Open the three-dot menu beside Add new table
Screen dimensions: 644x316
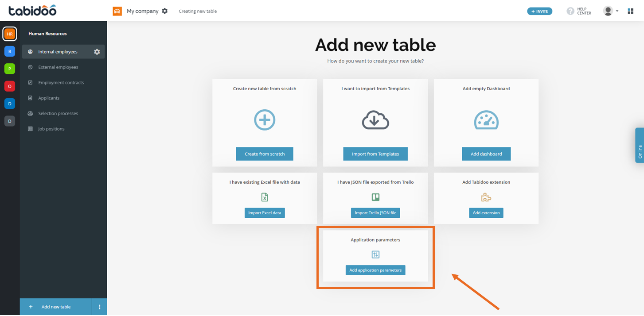(x=99, y=307)
